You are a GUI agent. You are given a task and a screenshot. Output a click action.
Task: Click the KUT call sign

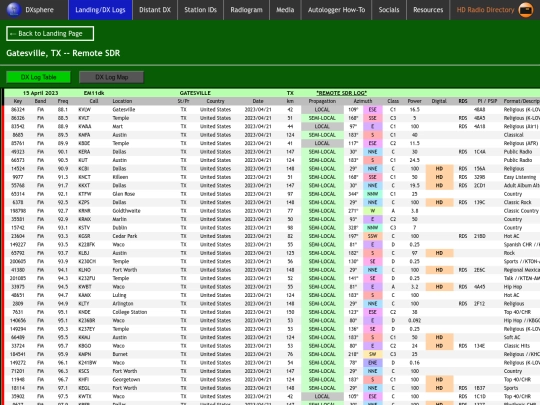point(83,160)
